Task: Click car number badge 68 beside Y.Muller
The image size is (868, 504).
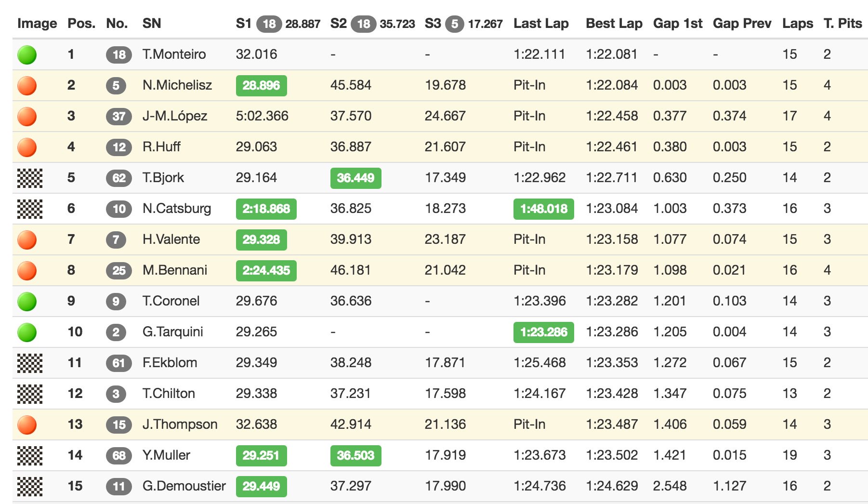Action: (x=119, y=455)
